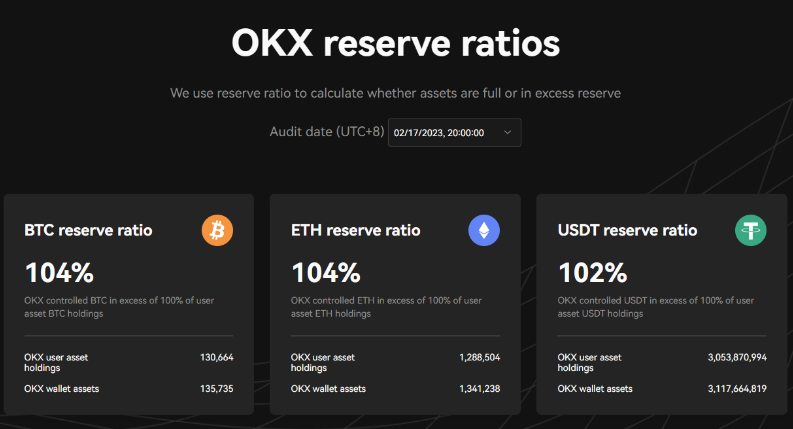Click the audit date dropdown chevron arrow
This screenshot has height=429, width=793.
coord(507,133)
